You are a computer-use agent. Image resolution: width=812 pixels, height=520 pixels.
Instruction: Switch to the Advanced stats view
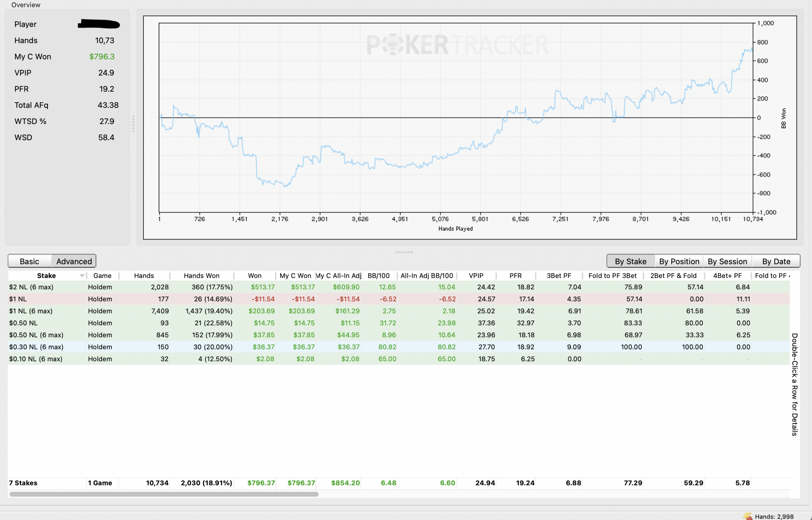pos(74,261)
